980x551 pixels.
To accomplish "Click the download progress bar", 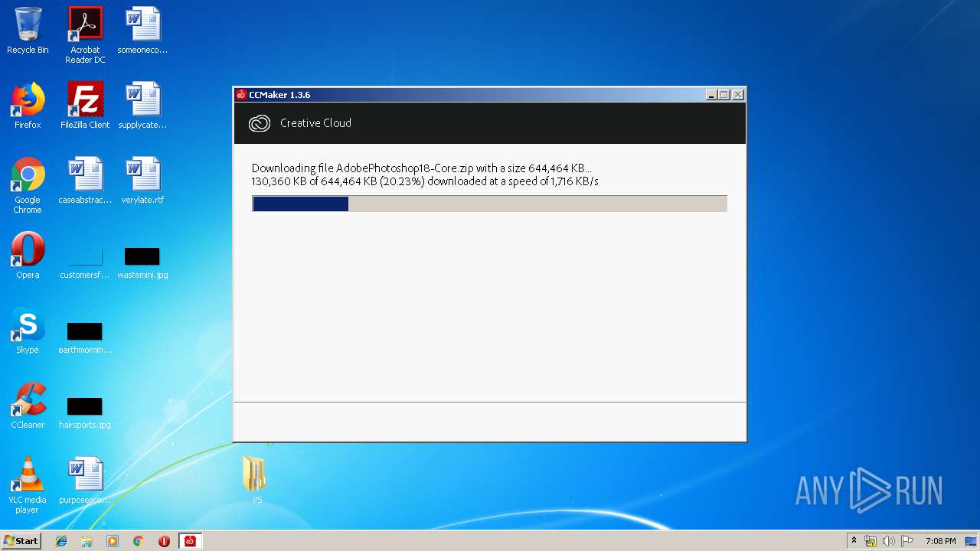I will [x=489, y=204].
